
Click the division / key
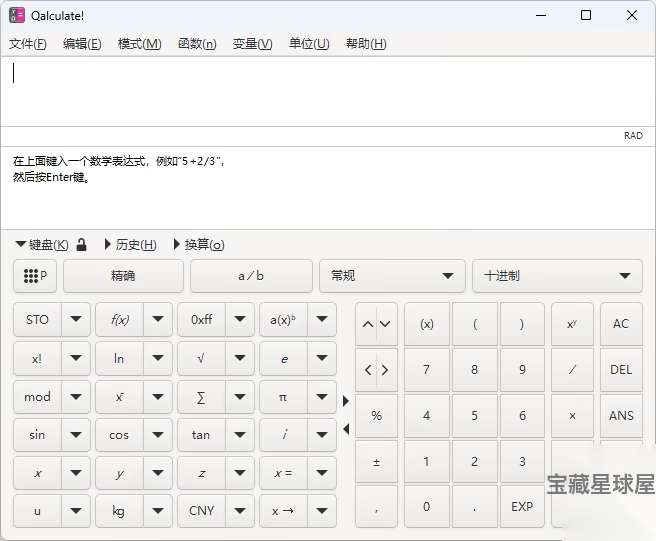pos(572,370)
